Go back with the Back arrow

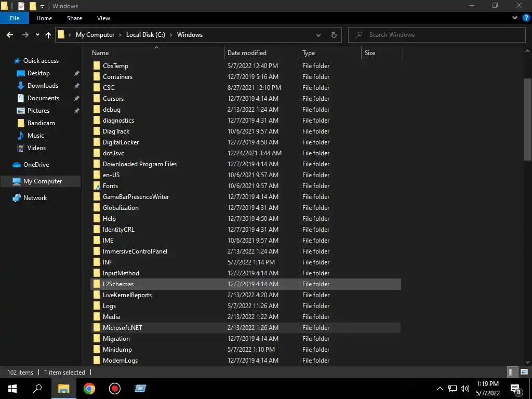coord(10,35)
